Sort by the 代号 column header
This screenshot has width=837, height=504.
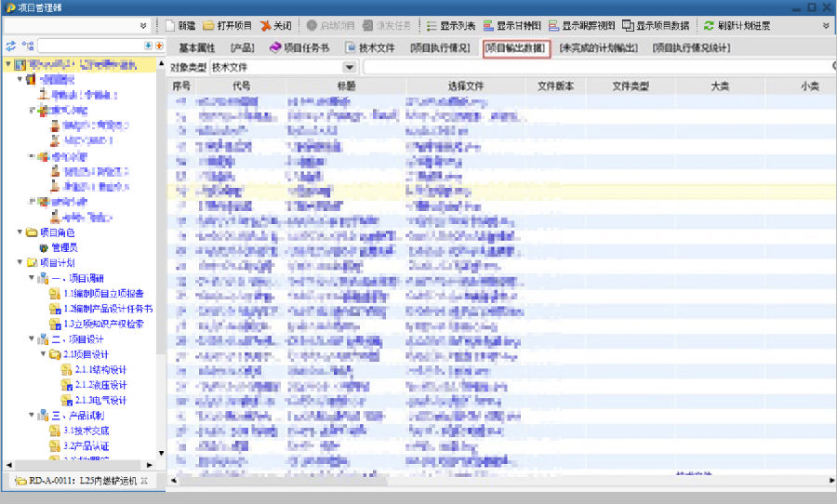point(241,86)
